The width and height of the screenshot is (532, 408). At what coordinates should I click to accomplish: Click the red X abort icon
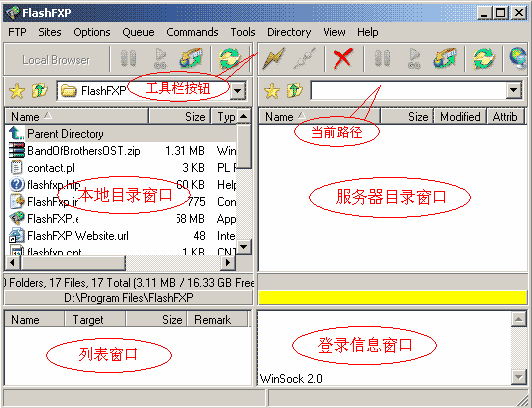[343, 59]
